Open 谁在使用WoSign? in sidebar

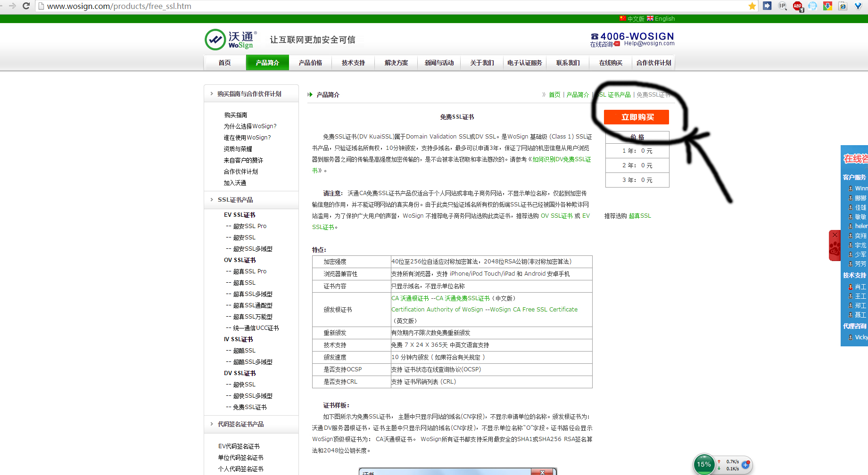(x=247, y=138)
